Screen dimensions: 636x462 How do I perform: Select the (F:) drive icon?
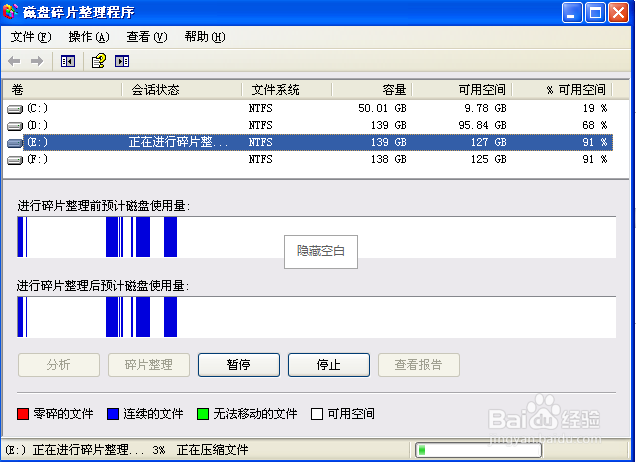(15, 160)
